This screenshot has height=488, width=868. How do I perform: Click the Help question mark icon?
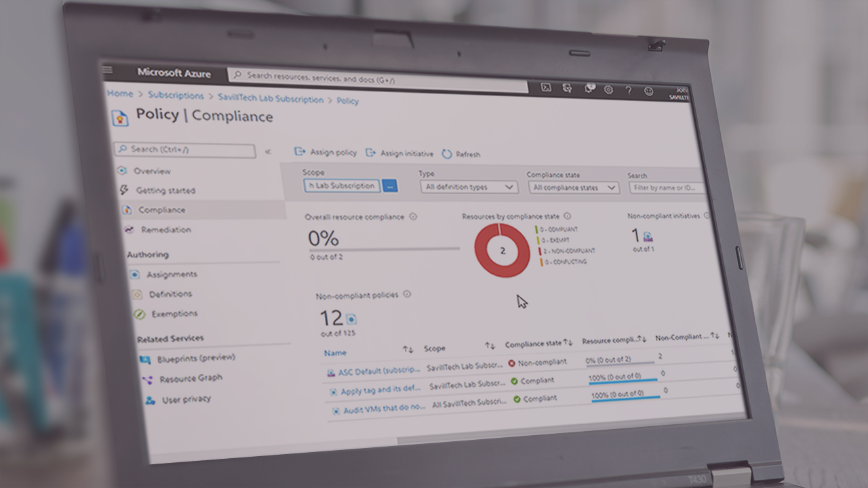point(628,90)
